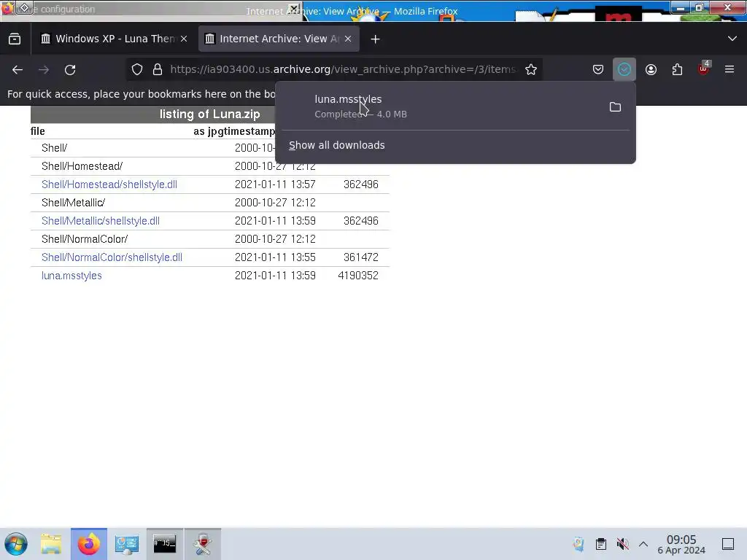Click file size 361472
Image resolution: width=747 pixels, height=560 pixels.
pyautogui.click(x=361, y=257)
